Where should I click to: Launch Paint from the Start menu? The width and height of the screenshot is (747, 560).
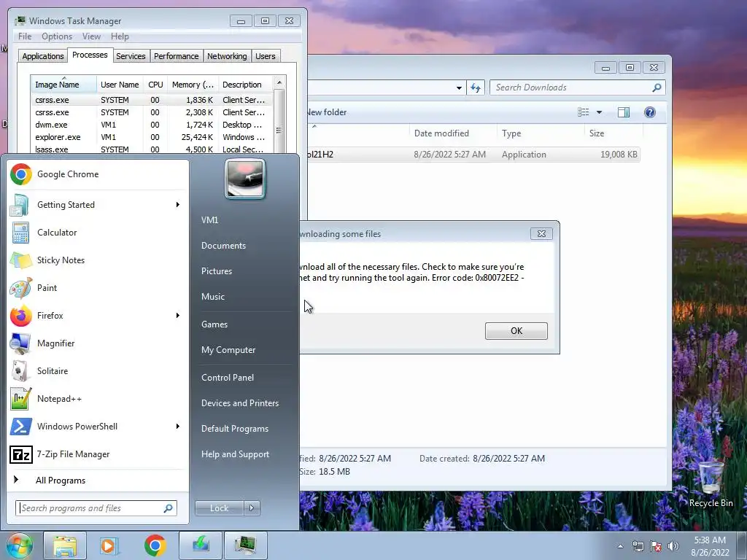click(x=98, y=287)
